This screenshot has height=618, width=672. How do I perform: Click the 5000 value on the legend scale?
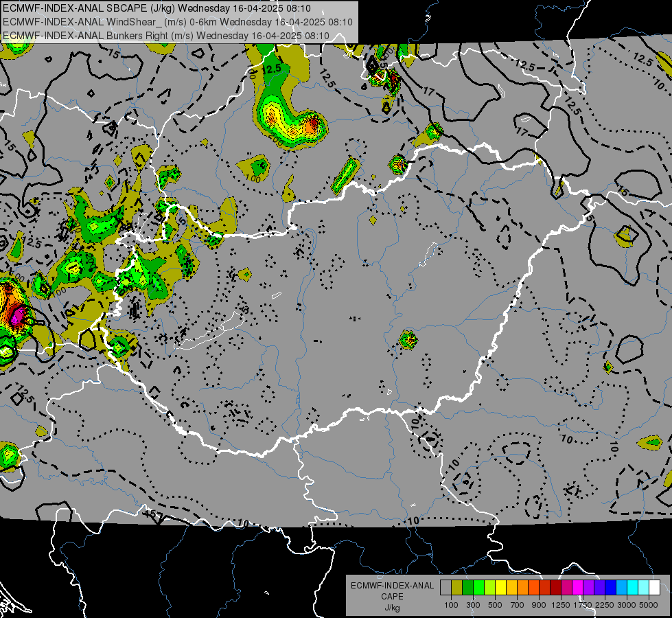click(649, 605)
